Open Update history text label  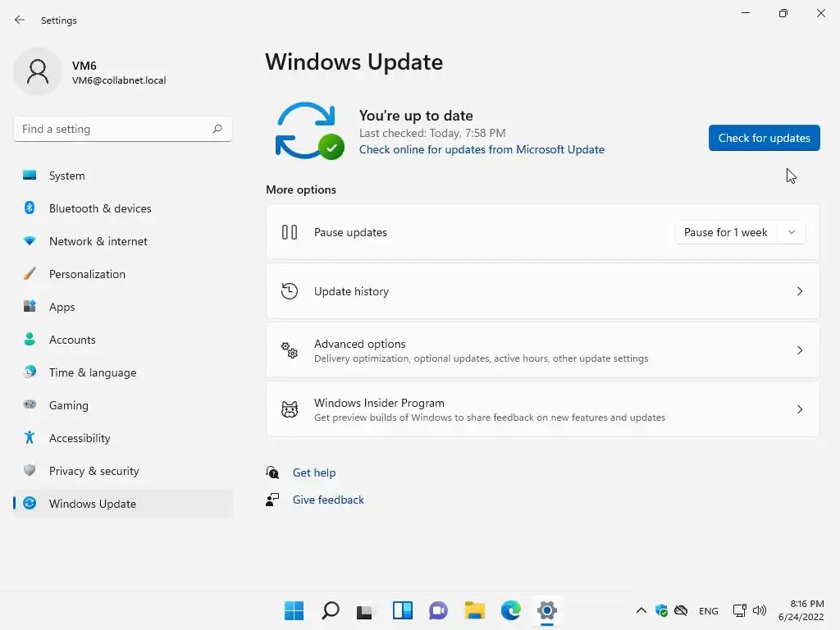351,291
